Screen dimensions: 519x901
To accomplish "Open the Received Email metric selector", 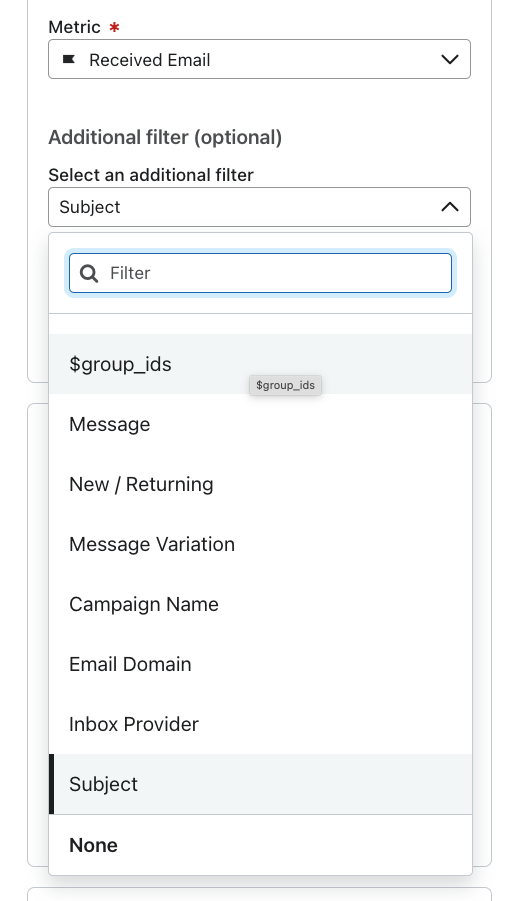I will pos(259,59).
